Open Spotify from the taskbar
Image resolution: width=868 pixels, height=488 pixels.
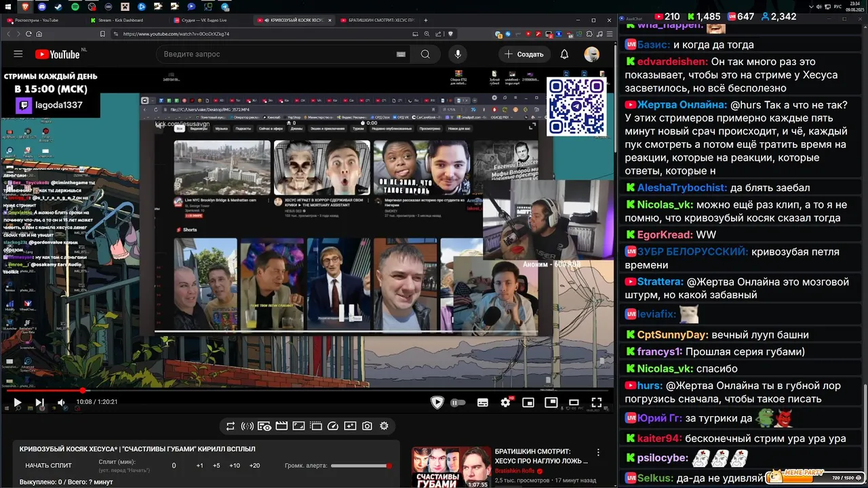tap(75, 7)
